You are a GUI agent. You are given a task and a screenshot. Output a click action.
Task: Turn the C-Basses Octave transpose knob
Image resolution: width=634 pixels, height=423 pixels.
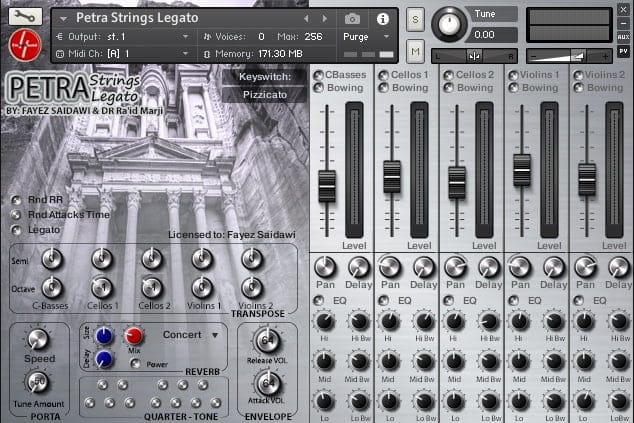[52, 288]
